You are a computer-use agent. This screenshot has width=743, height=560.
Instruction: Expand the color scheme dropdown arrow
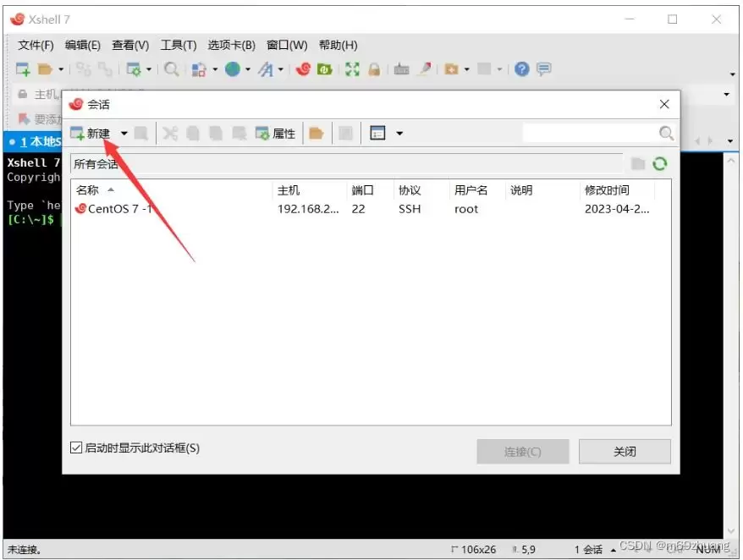[x=215, y=69]
